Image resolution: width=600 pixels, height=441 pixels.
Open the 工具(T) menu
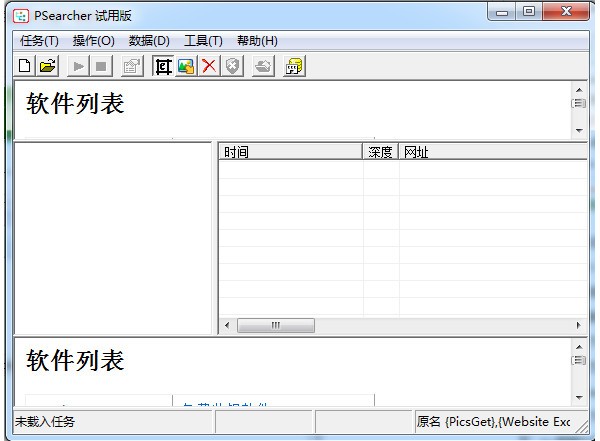pos(203,41)
